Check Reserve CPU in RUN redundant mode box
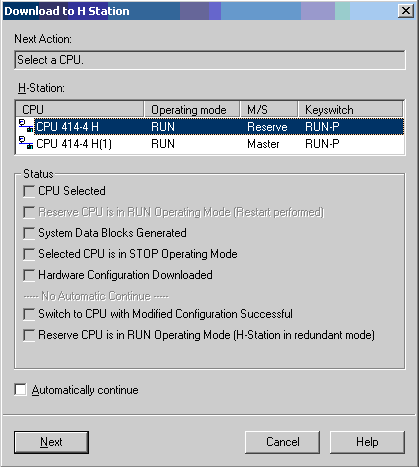Viewport: 419px width, 467px height. pos(29,335)
